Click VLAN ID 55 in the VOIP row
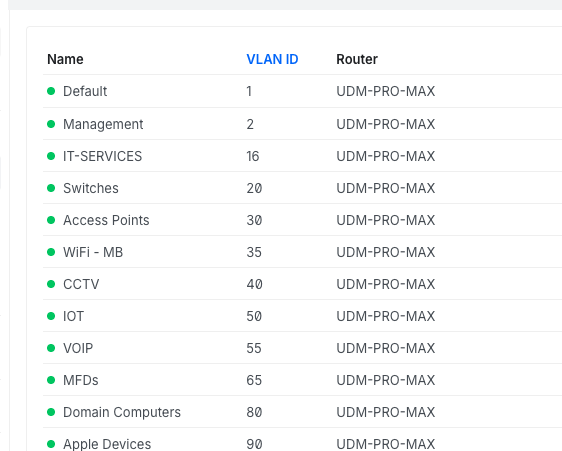This screenshot has height=451, width=562. pyautogui.click(x=254, y=348)
